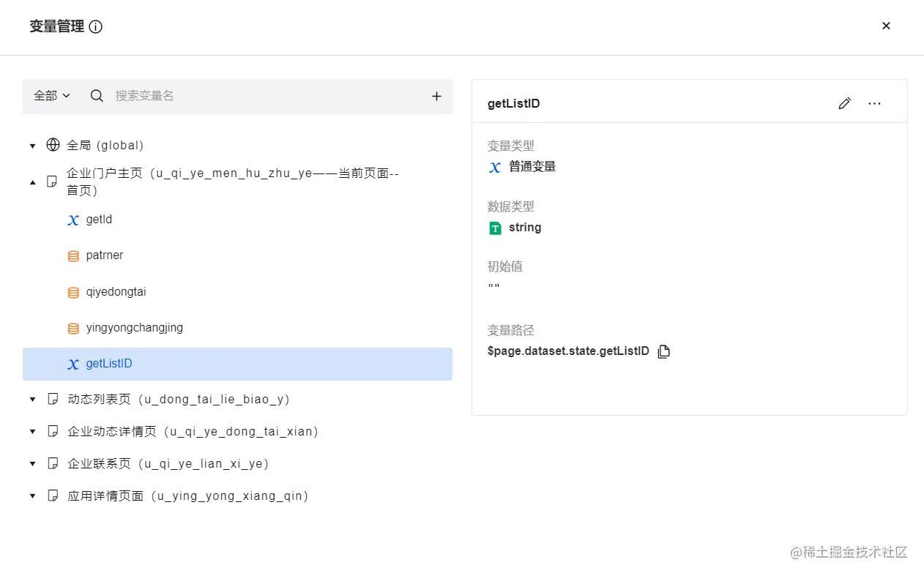Expand the 全局 (global) tree node
Viewport: 924px width, 576px height.
(32, 146)
